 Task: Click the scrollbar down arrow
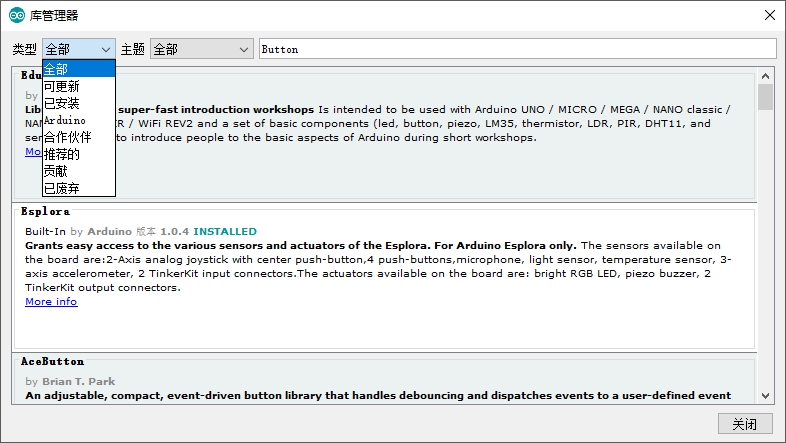765,396
